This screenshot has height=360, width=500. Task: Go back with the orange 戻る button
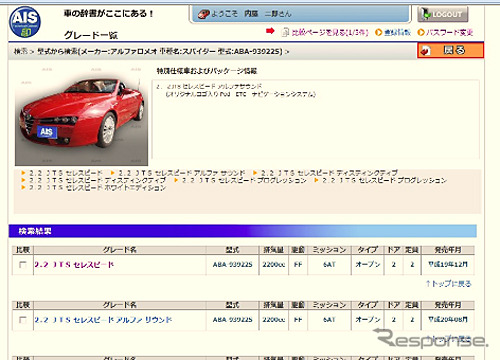[450, 51]
